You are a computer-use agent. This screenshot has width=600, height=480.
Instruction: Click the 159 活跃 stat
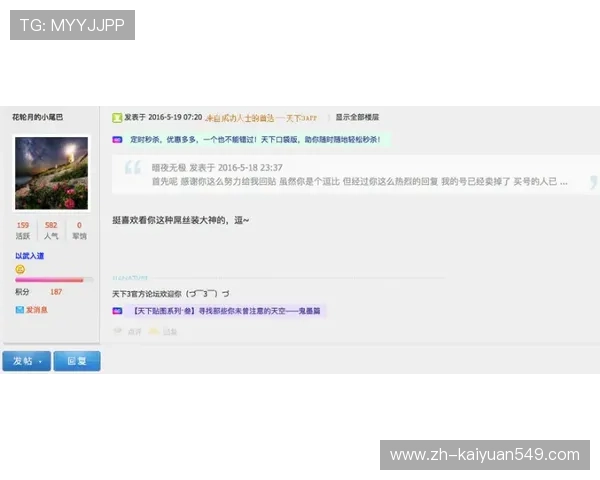(23, 230)
